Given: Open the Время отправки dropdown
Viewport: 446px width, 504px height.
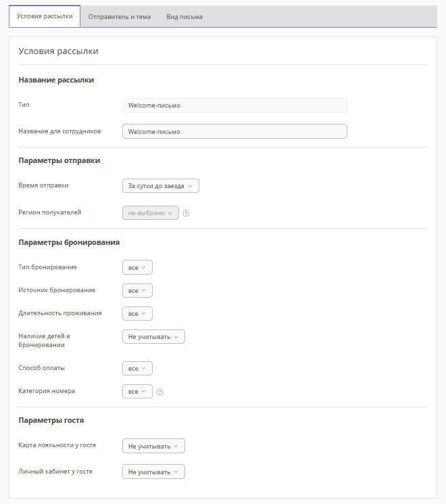Looking at the screenshot, I should pyautogui.click(x=161, y=185).
